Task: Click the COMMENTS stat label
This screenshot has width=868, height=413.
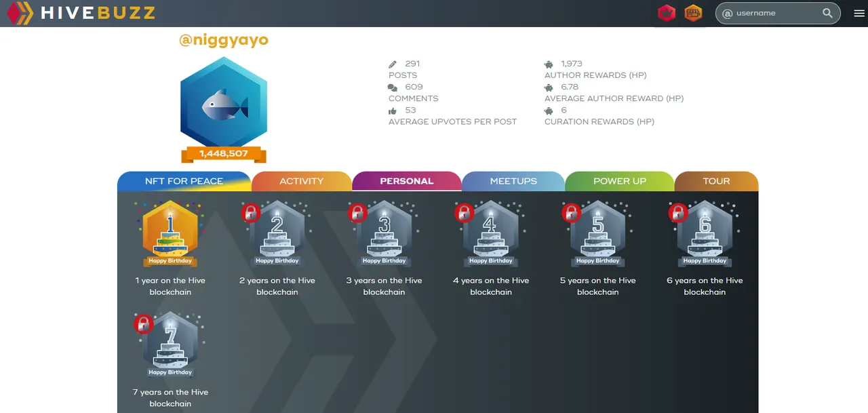Action: (x=414, y=98)
